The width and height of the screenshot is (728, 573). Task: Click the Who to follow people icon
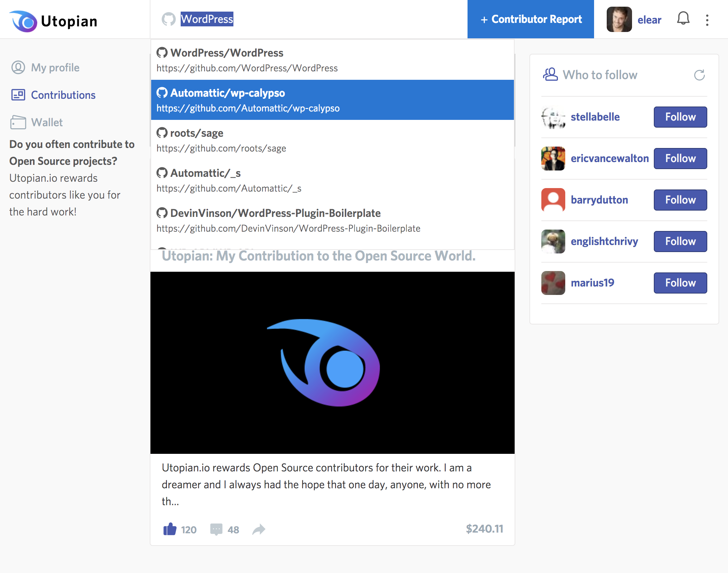pyautogui.click(x=550, y=75)
